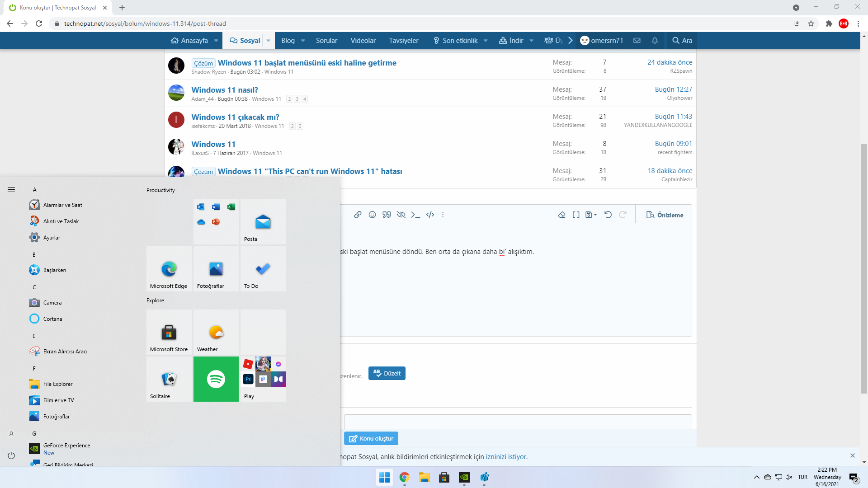Viewport: 868px width, 488px height.
Task: Open the inbox envelope icon in navbar
Action: (637, 40)
